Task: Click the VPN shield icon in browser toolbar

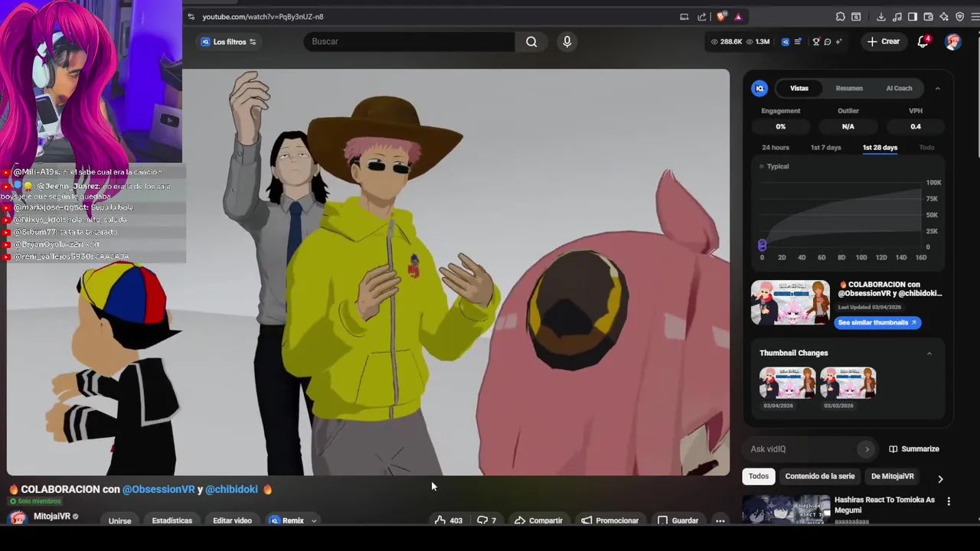Action: pos(960,17)
